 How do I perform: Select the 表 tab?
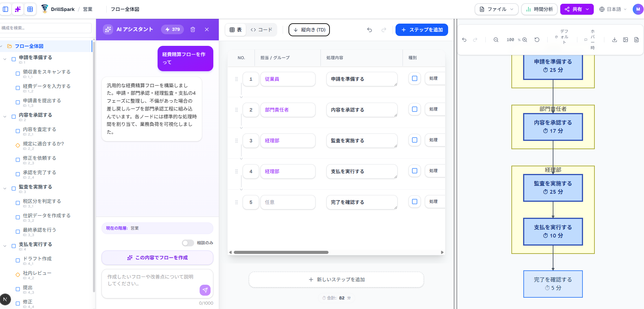236,30
